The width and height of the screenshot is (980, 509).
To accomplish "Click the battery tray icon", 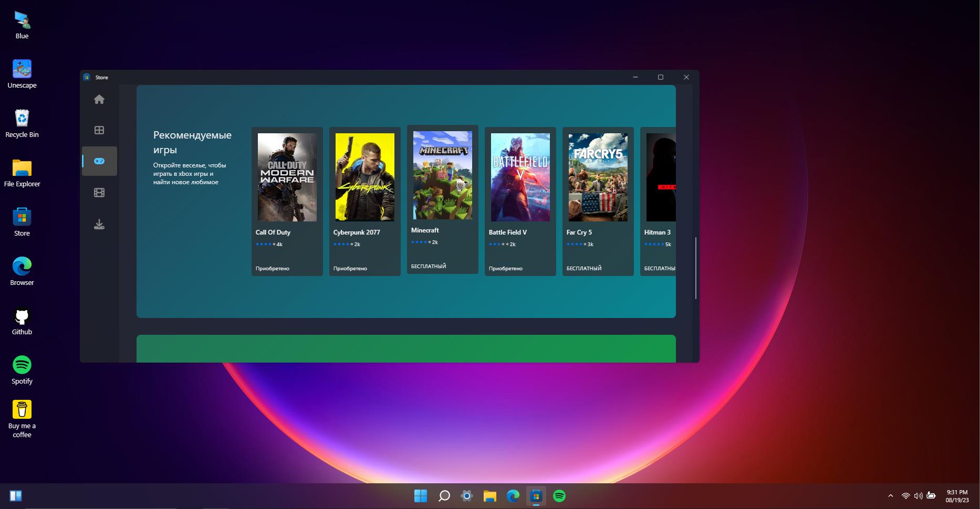I will pyautogui.click(x=931, y=495).
